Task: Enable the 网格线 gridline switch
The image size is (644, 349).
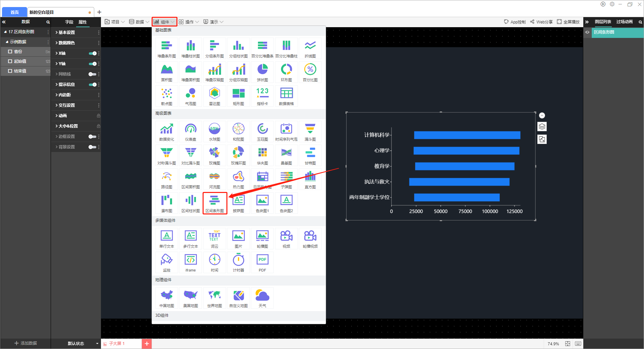Action: pos(93,74)
